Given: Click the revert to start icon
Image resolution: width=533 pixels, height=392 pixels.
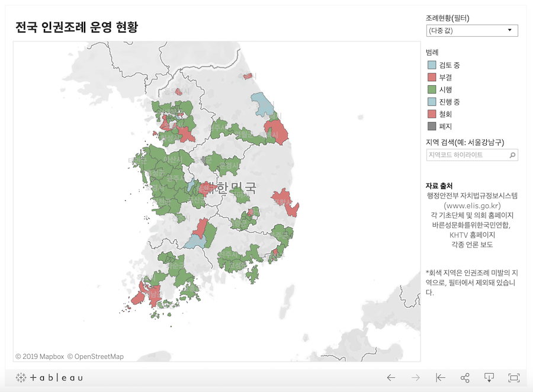Looking at the screenshot, I should [440, 378].
